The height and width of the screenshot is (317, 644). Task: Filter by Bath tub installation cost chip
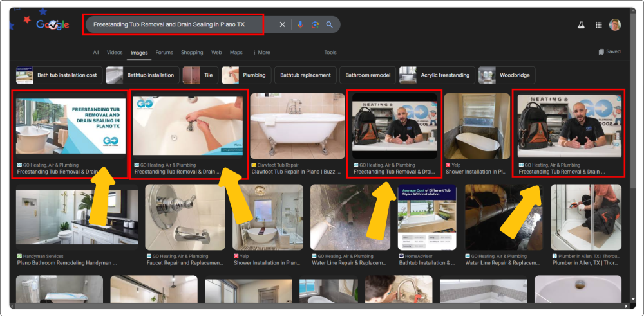point(59,75)
